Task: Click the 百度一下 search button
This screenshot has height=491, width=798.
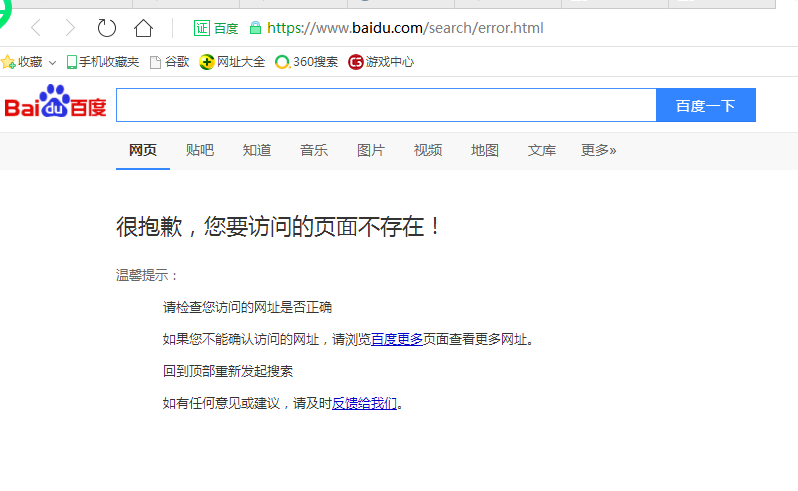Action: 706,105
